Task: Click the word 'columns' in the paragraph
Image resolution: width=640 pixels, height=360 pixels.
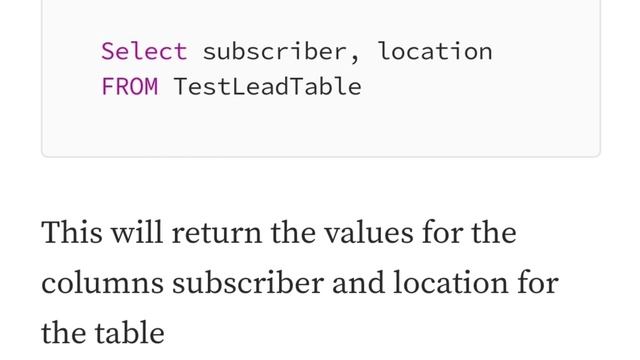Action: [x=102, y=283]
